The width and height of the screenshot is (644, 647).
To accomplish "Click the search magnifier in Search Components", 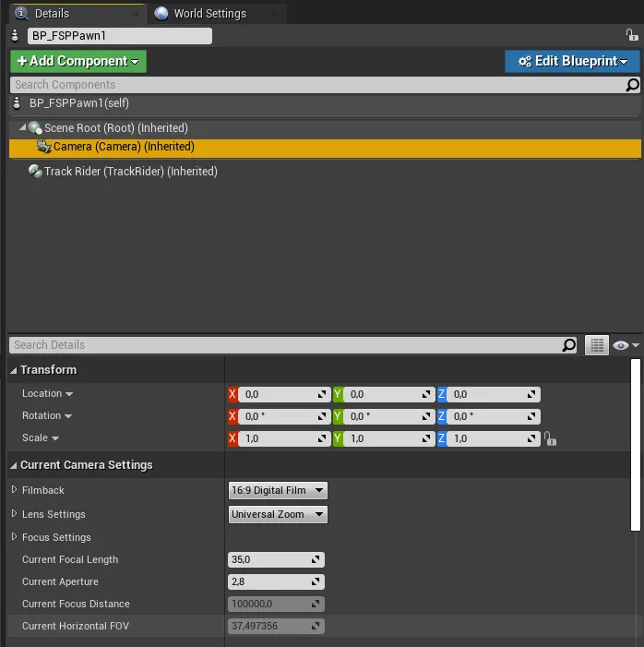I will [632, 85].
